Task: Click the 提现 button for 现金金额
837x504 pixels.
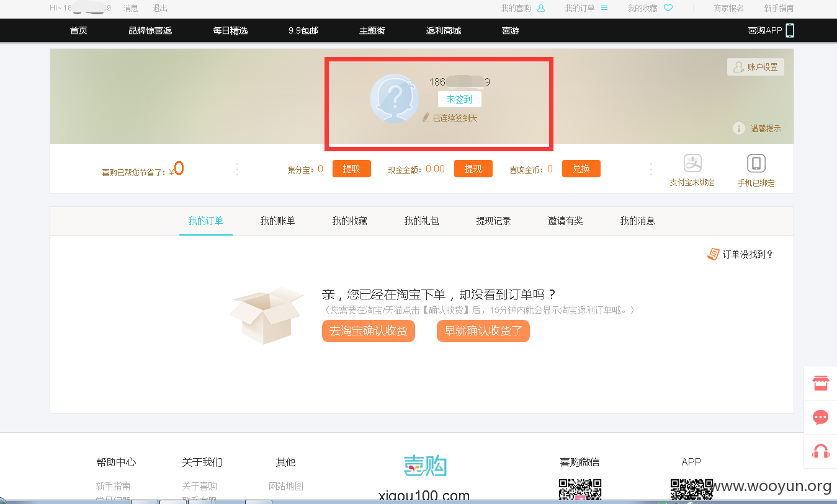Action: pos(473,169)
